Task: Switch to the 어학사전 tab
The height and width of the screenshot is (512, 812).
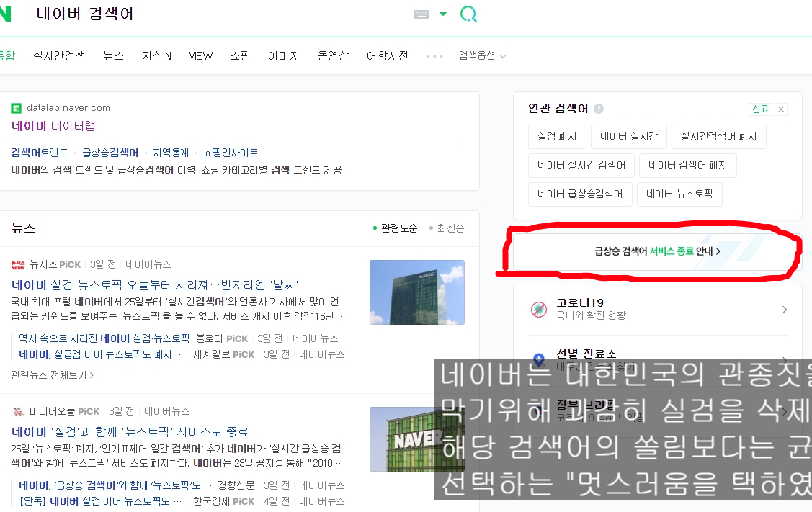Action: pos(388,55)
